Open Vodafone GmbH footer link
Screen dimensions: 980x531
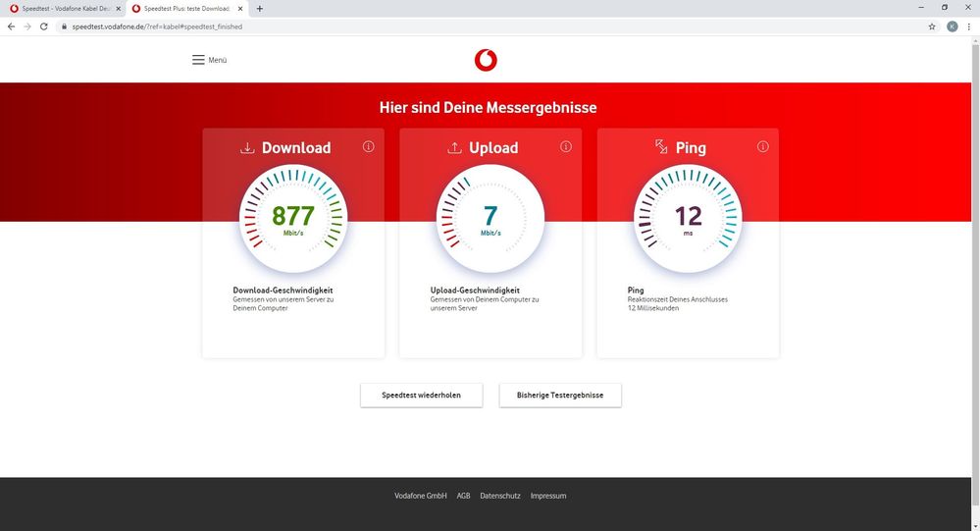coord(421,496)
